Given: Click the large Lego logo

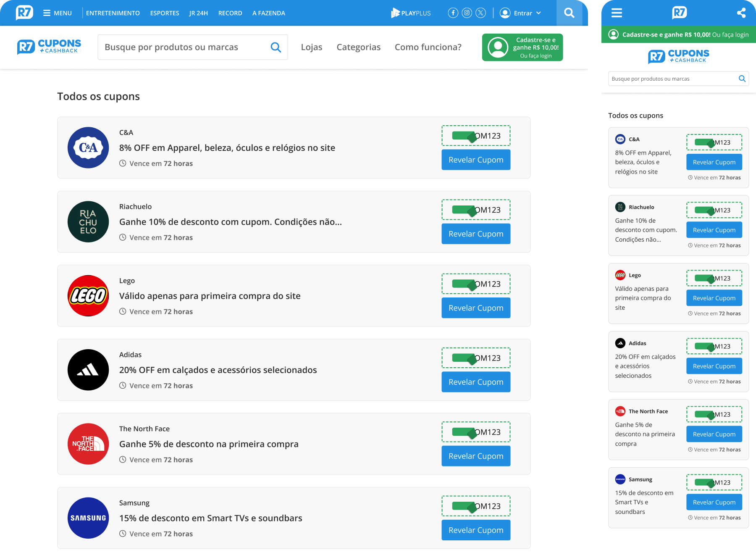Looking at the screenshot, I should pos(88,296).
